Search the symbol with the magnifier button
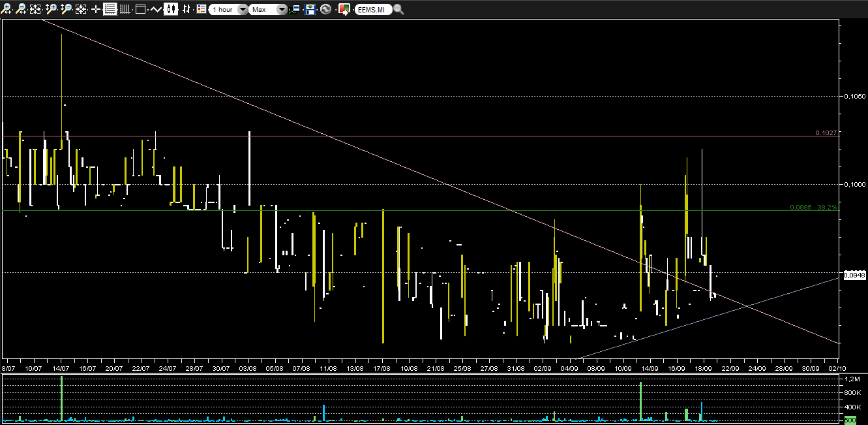This screenshot has height=425, width=868. coord(398,10)
